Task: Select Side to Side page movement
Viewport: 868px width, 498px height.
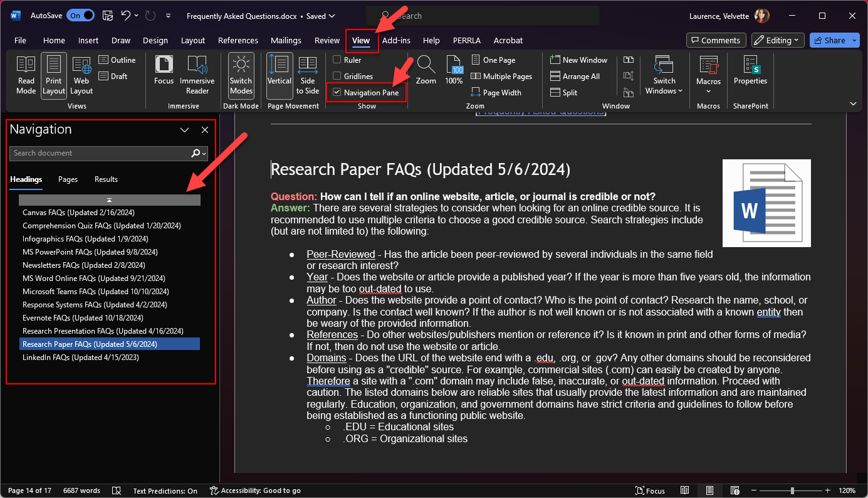Action: coord(308,75)
